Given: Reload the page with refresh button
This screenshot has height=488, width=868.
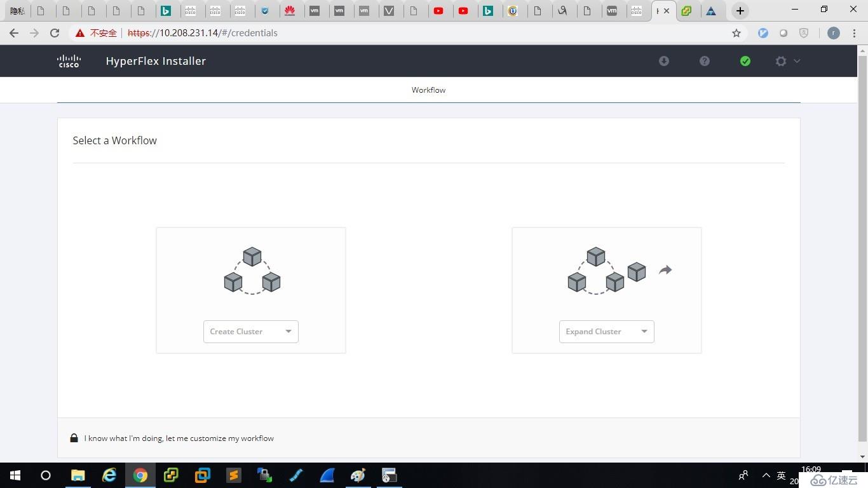Looking at the screenshot, I should (55, 33).
